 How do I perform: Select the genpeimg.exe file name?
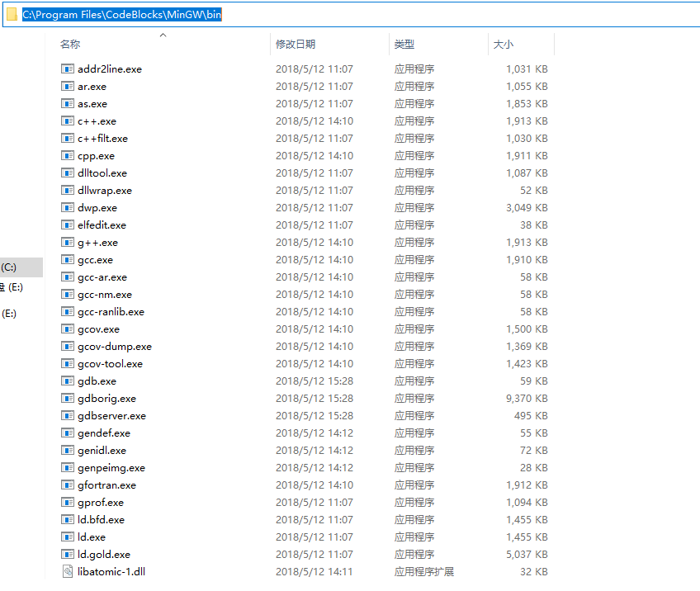111,468
